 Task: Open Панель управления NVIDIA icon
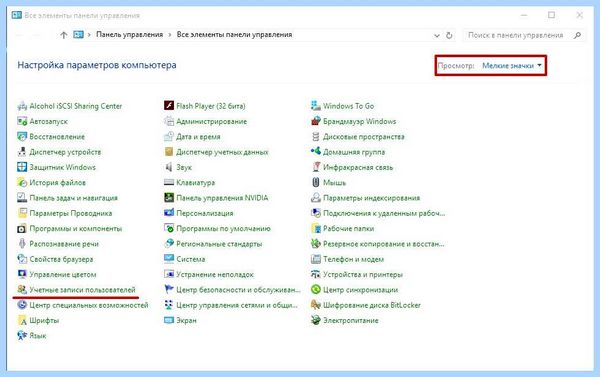coord(169,198)
